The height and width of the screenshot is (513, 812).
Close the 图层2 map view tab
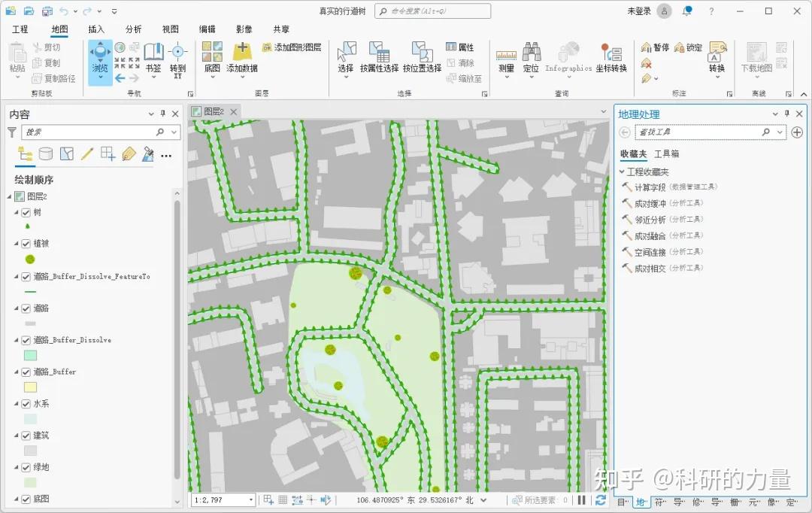(x=234, y=111)
